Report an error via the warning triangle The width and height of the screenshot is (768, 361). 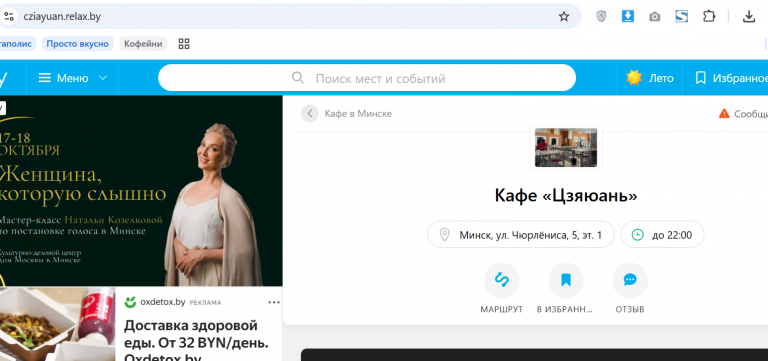point(724,114)
